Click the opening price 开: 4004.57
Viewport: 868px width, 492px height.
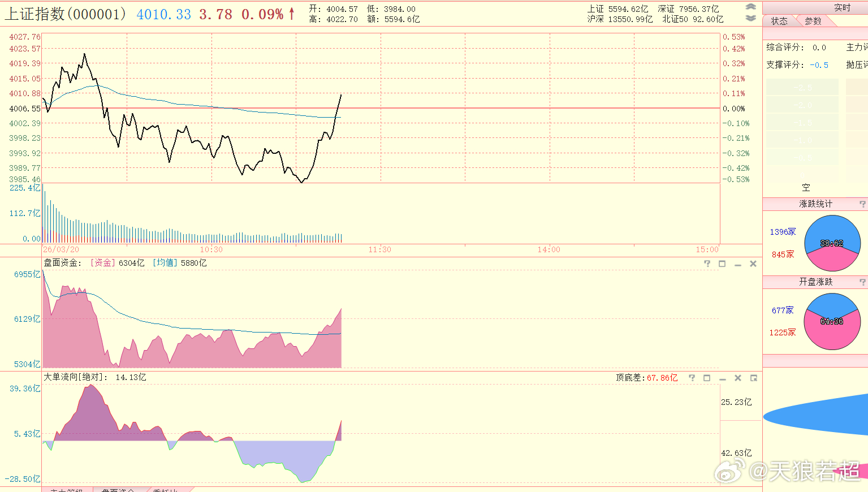[334, 9]
